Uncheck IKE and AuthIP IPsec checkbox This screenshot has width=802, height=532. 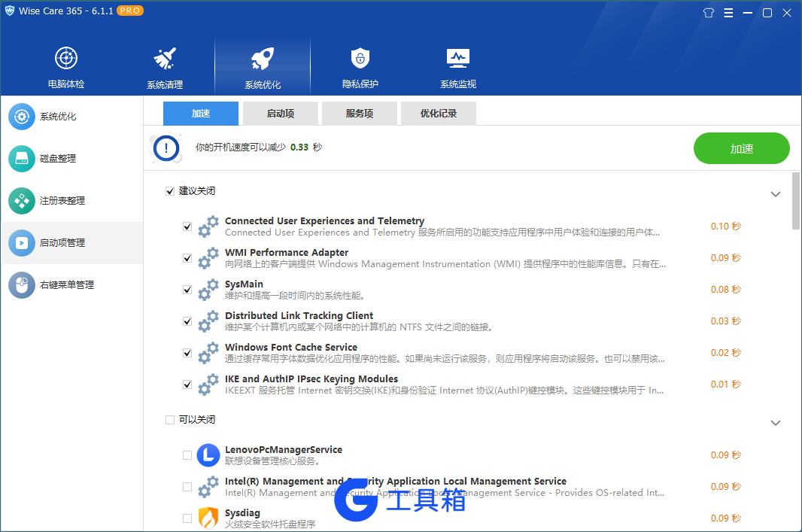pyautogui.click(x=187, y=385)
